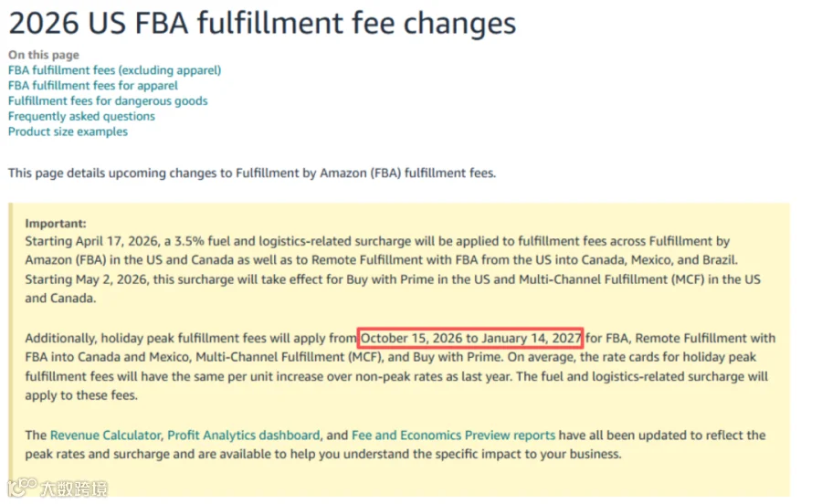This screenshot has width=822, height=504.
Task: Click the highlighted October 15, 2026 date range
Action: pos(470,338)
